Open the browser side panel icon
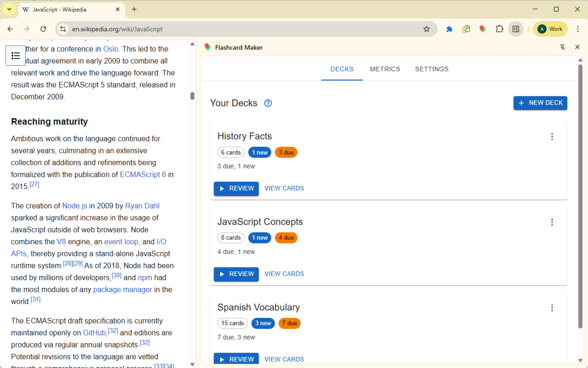588x368 pixels. [x=516, y=29]
